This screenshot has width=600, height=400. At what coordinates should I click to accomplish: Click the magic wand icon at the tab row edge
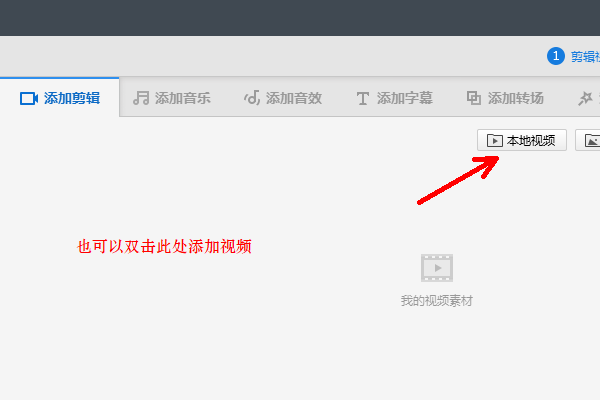tap(585, 98)
